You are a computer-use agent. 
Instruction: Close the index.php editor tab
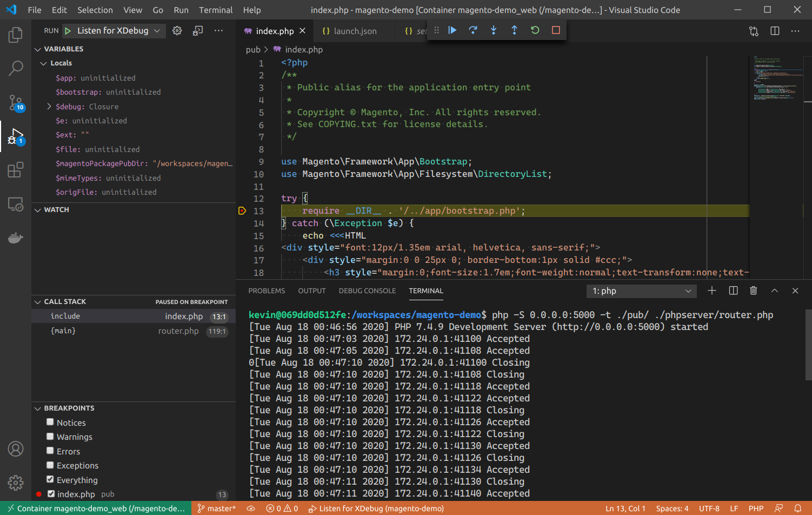pyautogui.click(x=303, y=31)
